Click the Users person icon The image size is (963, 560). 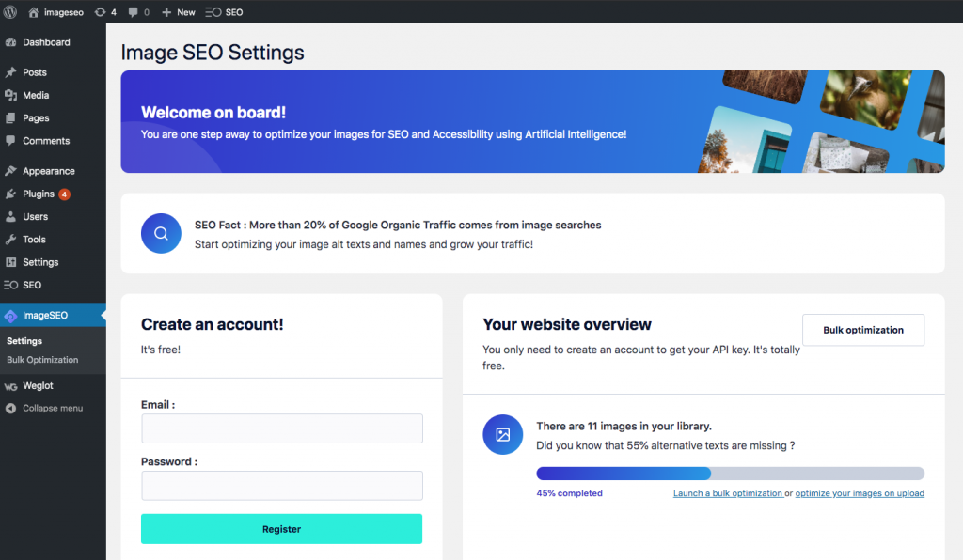tap(10, 216)
